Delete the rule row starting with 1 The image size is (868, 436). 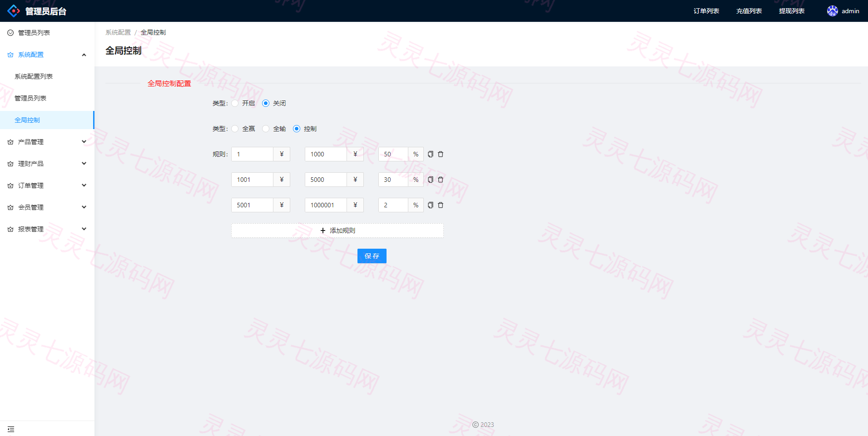coord(441,154)
